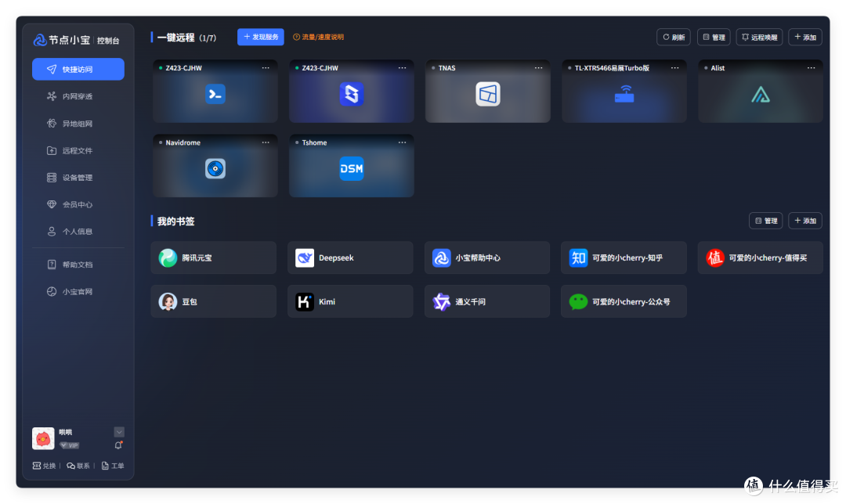Viewport: 846px width, 504px height.
Task: Click the VIP badge under username
Action: click(x=70, y=445)
